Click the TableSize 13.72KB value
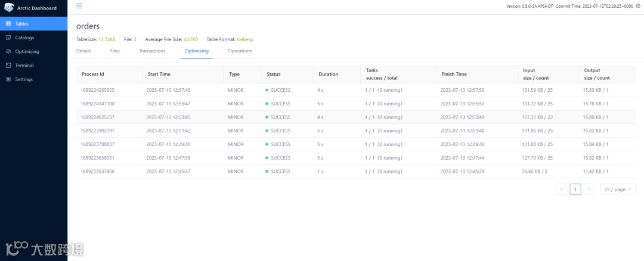Viewport: 644px width, 261px height. pyautogui.click(x=107, y=39)
